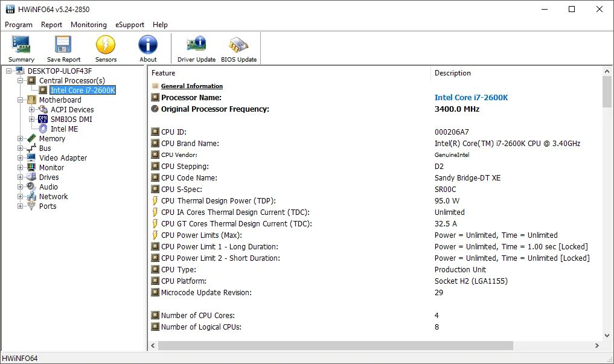The image size is (614, 364).
Task: Select the Intel Core i7-2600K tree item
Action: tap(83, 90)
